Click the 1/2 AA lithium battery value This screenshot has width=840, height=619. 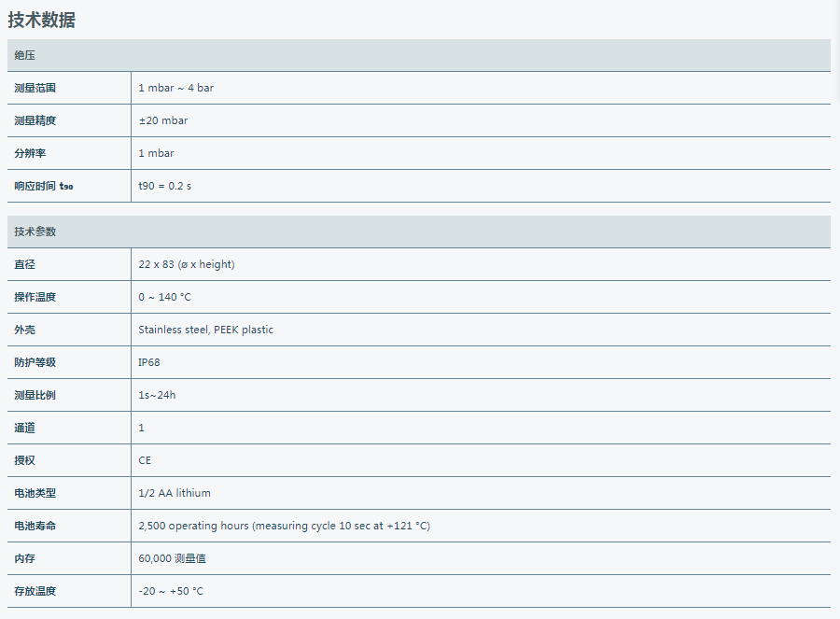(175, 493)
